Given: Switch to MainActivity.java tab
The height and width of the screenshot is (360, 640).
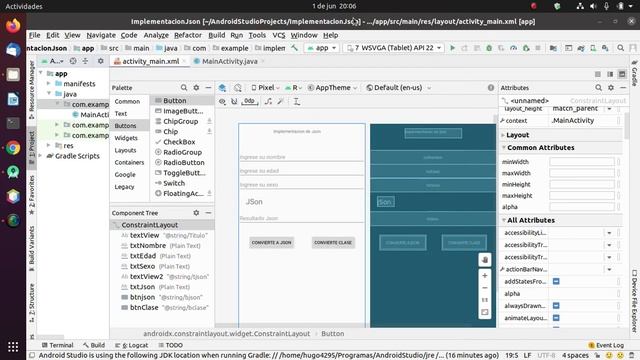Looking at the screenshot, I should pos(229,61).
